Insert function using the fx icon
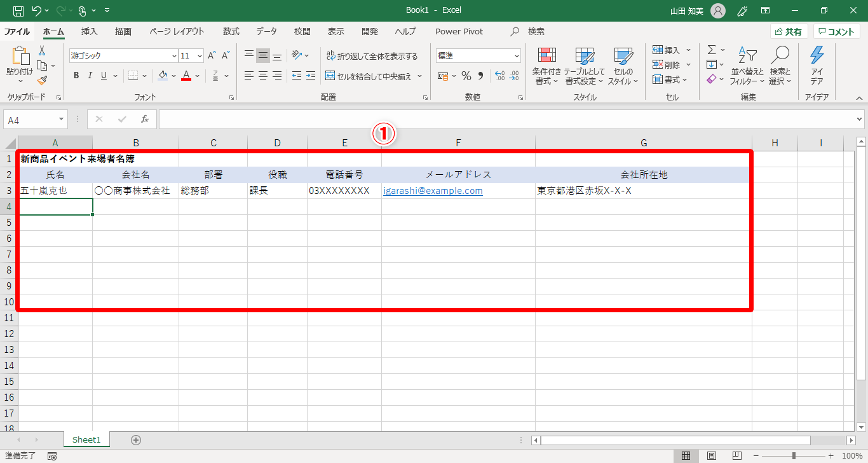Screen dimensions: 868x463 145,119
